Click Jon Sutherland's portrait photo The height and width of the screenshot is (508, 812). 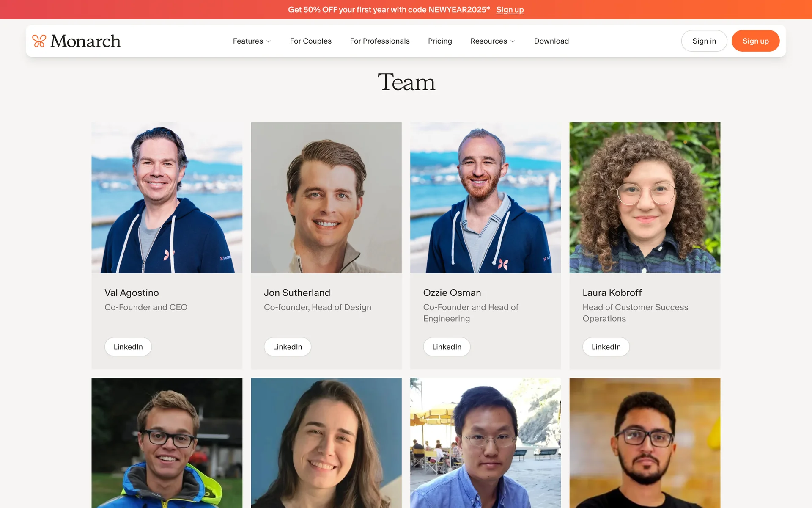[x=326, y=198]
